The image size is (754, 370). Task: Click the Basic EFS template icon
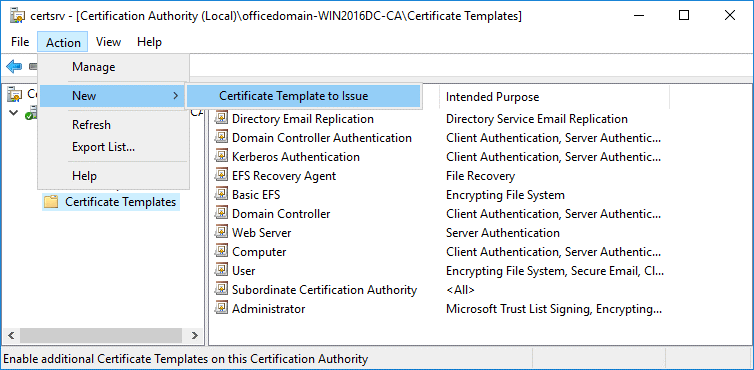tap(221, 194)
